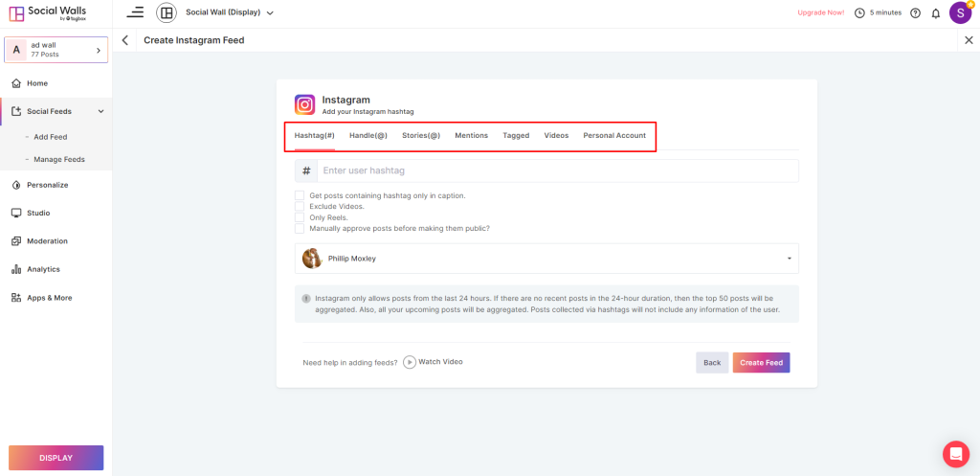Screen dimensions: 980x476
Task: Click the Apps & More icon
Action: click(x=17, y=298)
